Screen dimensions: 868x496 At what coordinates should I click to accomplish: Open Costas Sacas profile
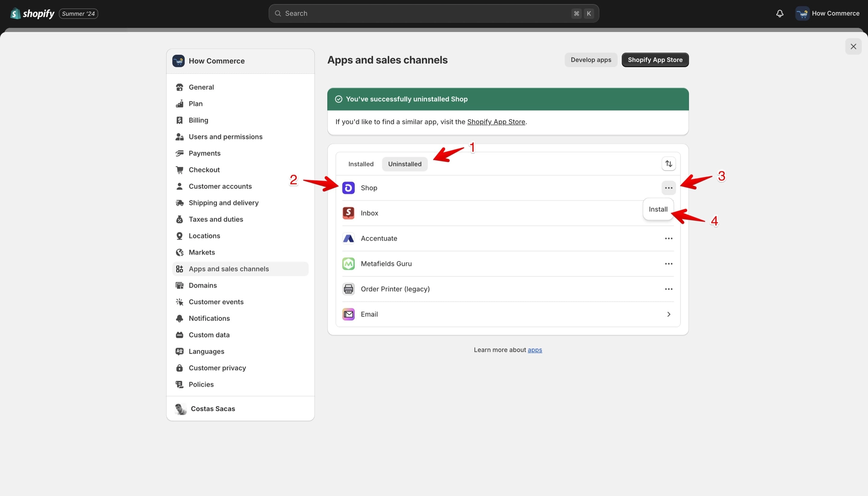click(240, 408)
